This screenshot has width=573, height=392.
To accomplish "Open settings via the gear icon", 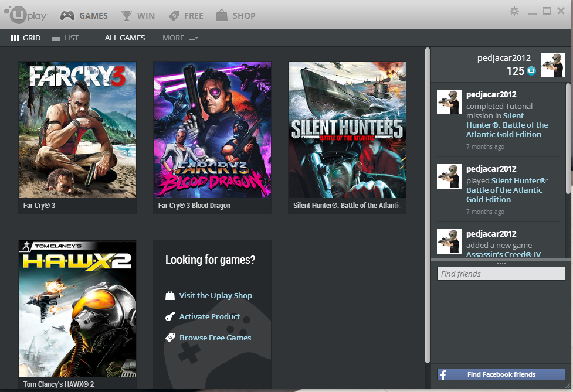I will pyautogui.click(x=514, y=11).
